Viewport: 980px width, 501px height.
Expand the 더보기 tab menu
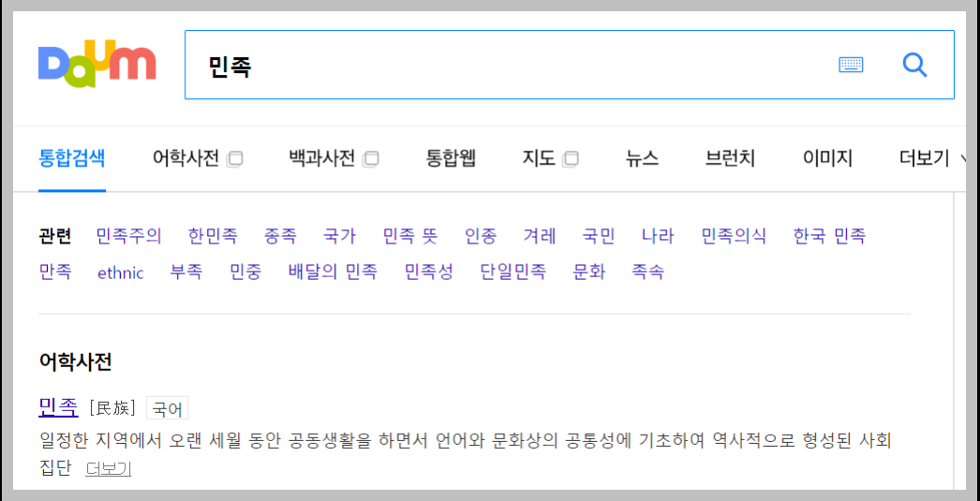932,158
